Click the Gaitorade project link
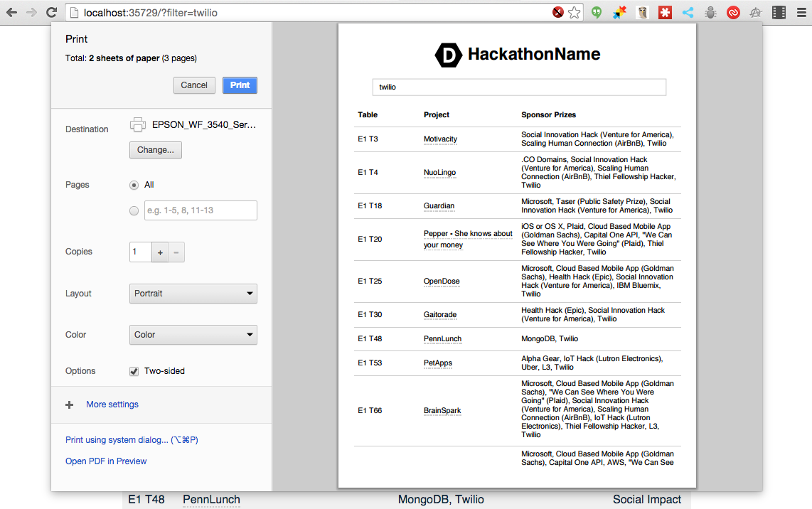 [439, 314]
